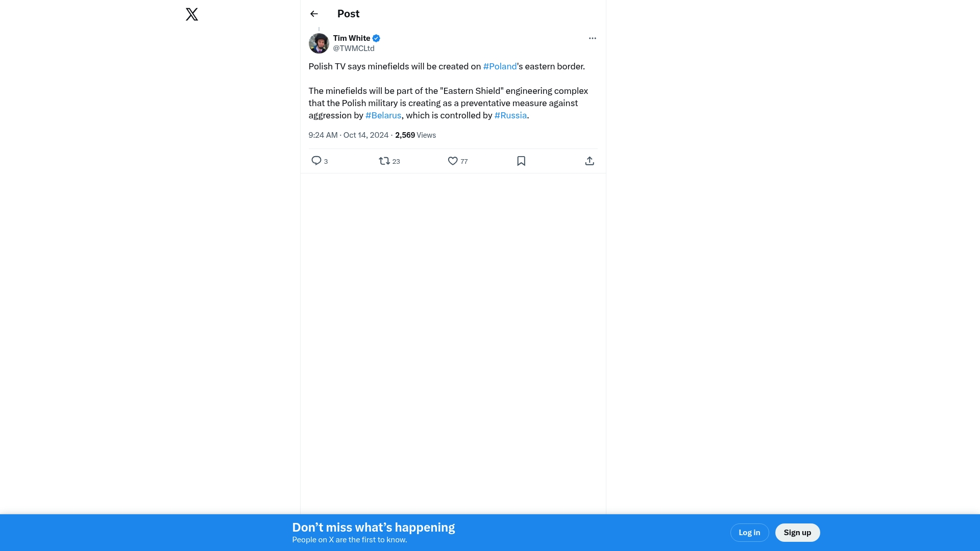Screen dimensions: 980x551
Task: Bookmark this post
Action: point(521,161)
